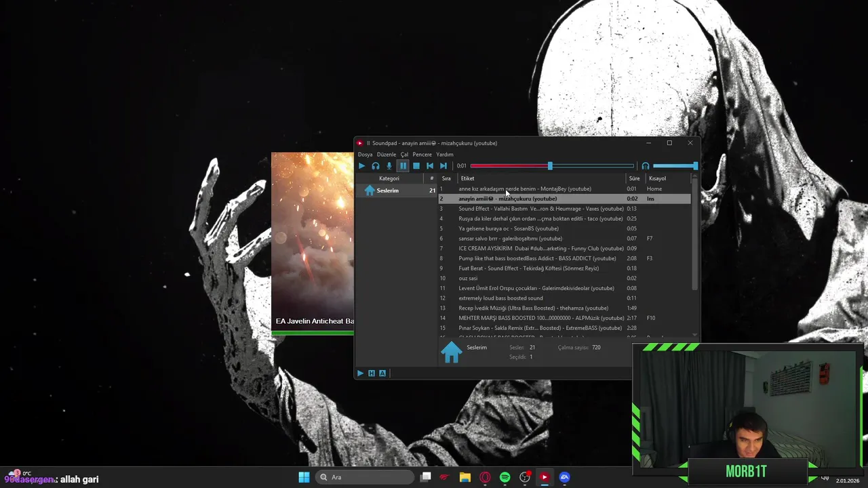Click the Play button in Soundpad toolbar

(x=361, y=165)
